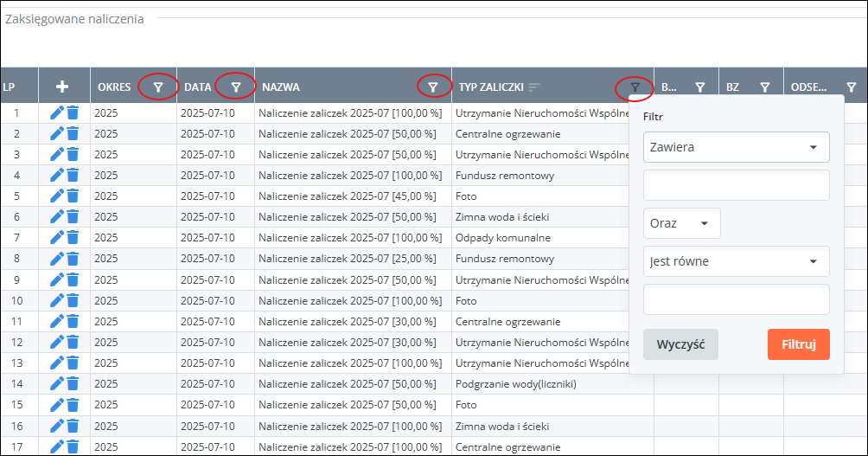
Task: Click the first filter value input field
Action: pos(736,185)
